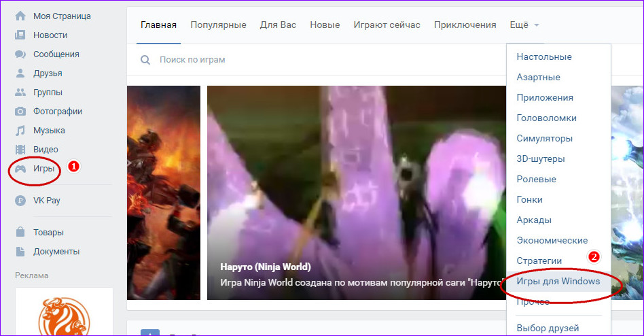644x336 pixels.
Task: Open the Группы section
Action: pyautogui.click(x=48, y=92)
